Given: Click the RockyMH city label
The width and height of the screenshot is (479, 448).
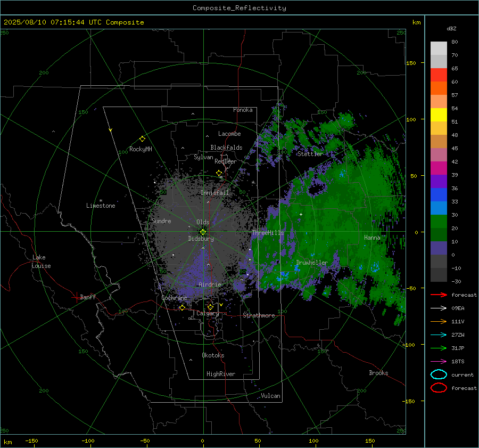Looking at the screenshot, I should (141, 149).
